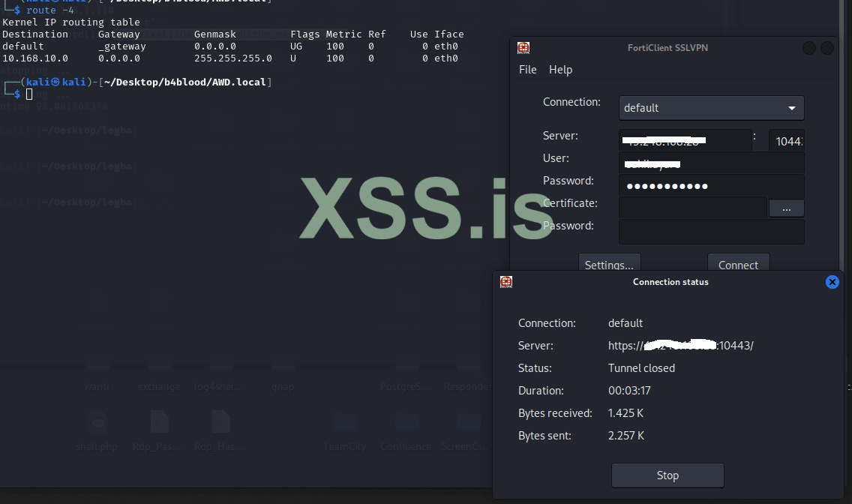This screenshot has height=504, width=852.
Task: Open the Settings... dialog
Action: [609, 264]
